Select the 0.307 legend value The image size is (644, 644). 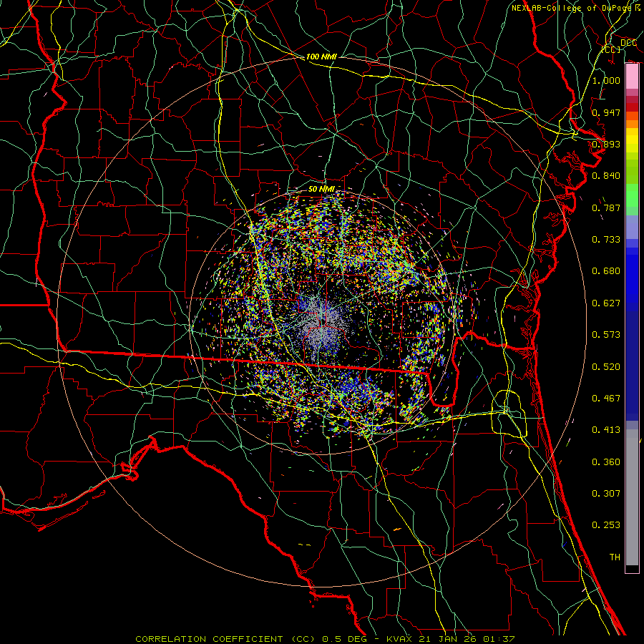coord(606,493)
